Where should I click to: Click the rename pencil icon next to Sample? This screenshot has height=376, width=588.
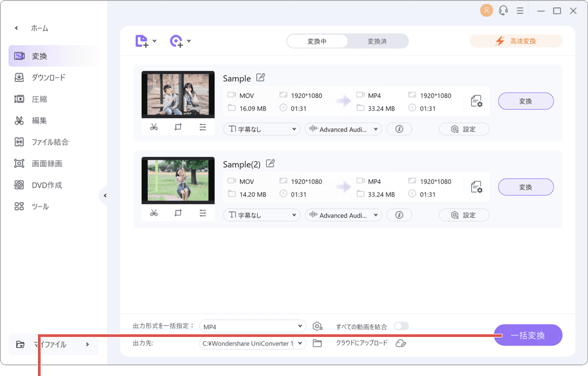[x=260, y=78]
